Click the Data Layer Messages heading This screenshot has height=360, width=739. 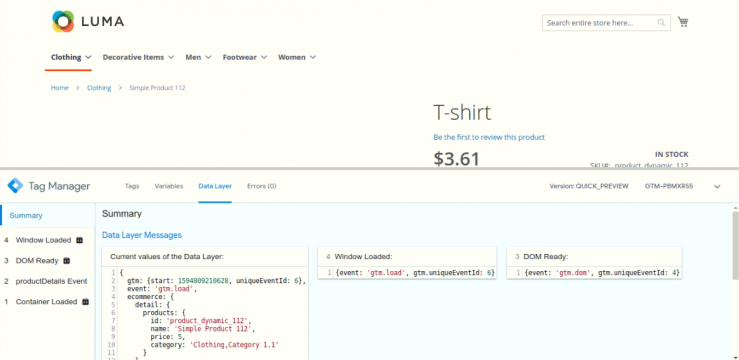tap(142, 235)
